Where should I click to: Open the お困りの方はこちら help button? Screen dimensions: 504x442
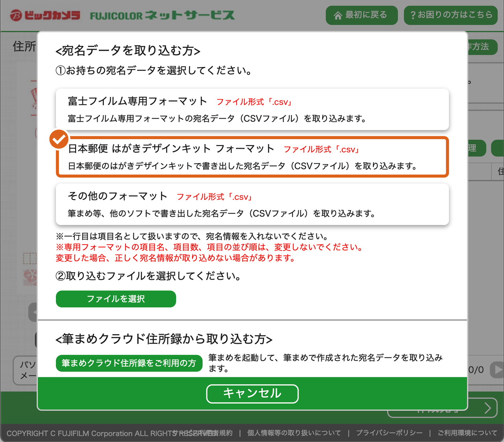(x=451, y=15)
